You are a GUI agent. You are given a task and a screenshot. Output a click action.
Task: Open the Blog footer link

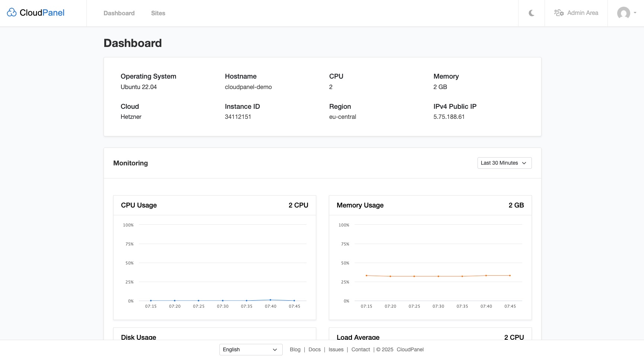pos(295,349)
